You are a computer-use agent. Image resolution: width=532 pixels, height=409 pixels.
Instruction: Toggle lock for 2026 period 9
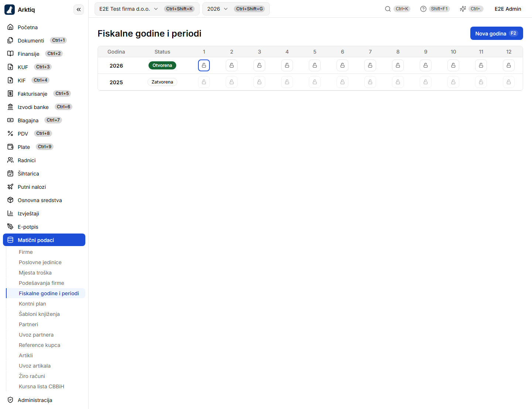[x=426, y=65]
